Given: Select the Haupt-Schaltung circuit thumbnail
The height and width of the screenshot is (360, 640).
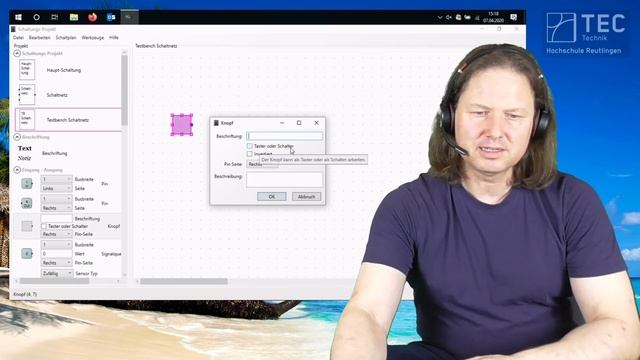Looking at the screenshot, I should point(27,70).
